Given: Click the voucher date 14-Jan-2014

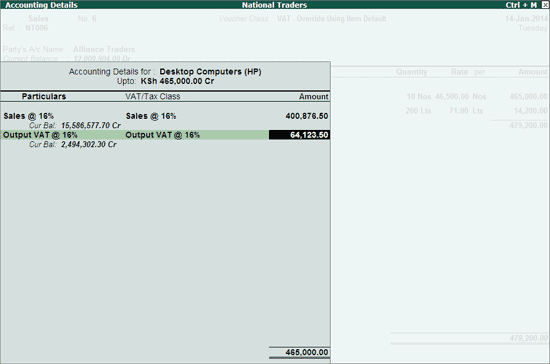Looking at the screenshot, I should pyautogui.click(x=526, y=19).
